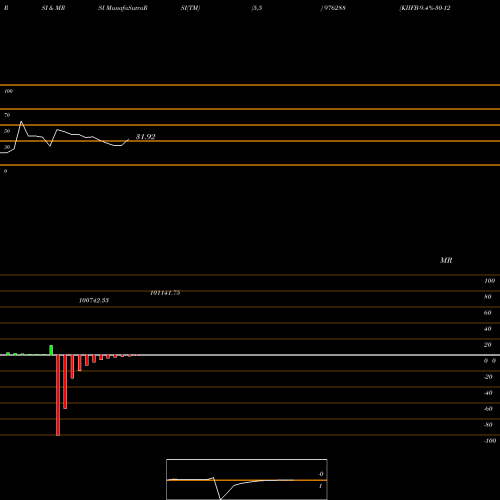Click the tallest red MR histogram bar
The height and width of the screenshot is (500, 500).
tap(58, 395)
